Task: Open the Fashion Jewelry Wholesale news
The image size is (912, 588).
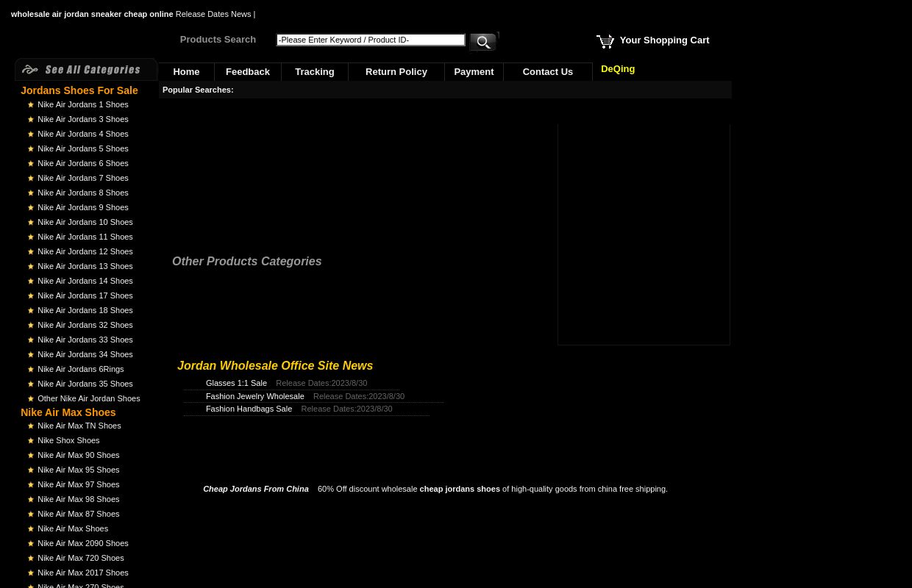Action: tap(254, 396)
